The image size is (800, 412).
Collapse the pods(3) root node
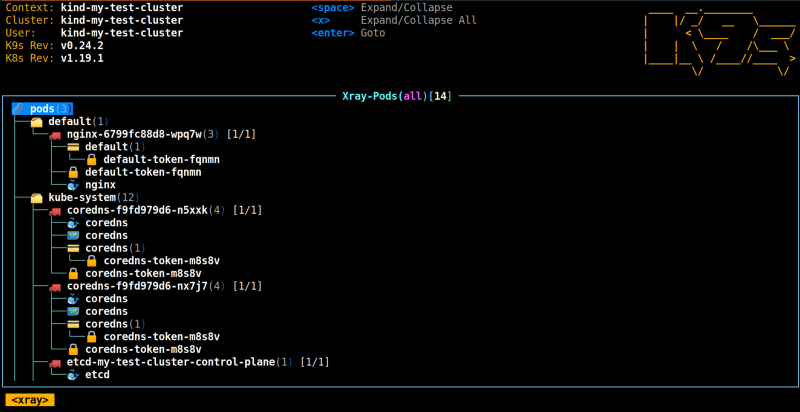pos(43,109)
